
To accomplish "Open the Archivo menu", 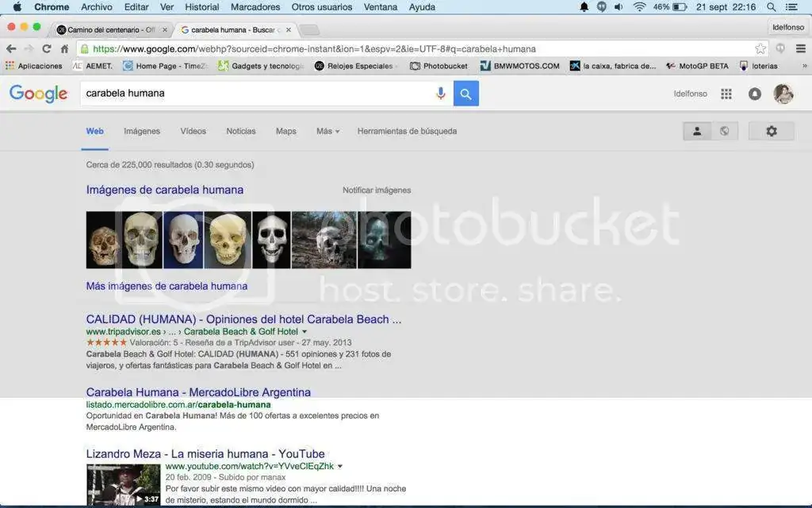I will click(x=96, y=6).
